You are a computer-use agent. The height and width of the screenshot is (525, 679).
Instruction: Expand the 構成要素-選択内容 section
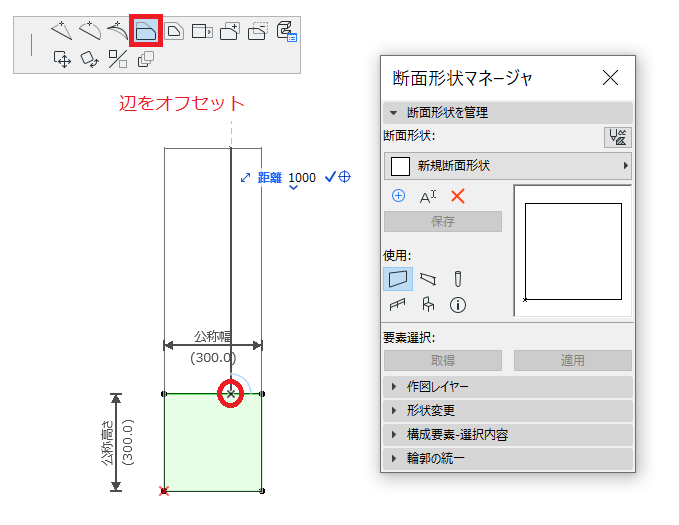pos(508,434)
